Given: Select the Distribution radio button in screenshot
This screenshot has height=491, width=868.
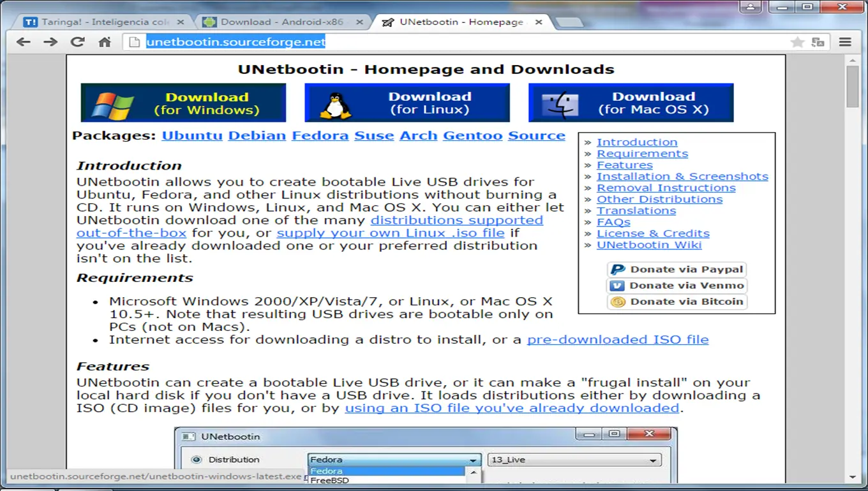Looking at the screenshot, I should pyautogui.click(x=197, y=460).
